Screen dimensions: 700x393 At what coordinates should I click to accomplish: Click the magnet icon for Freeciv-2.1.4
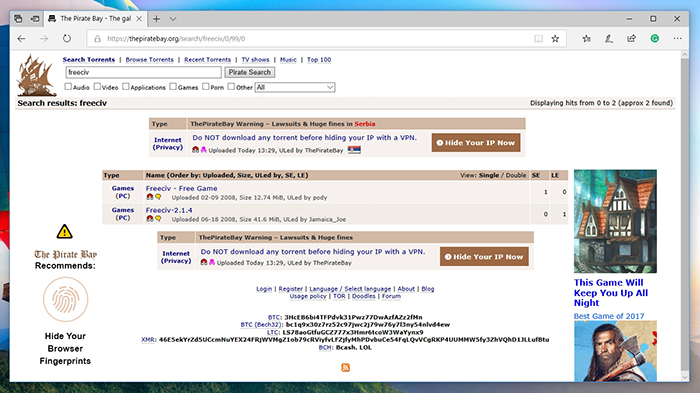[x=150, y=219]
